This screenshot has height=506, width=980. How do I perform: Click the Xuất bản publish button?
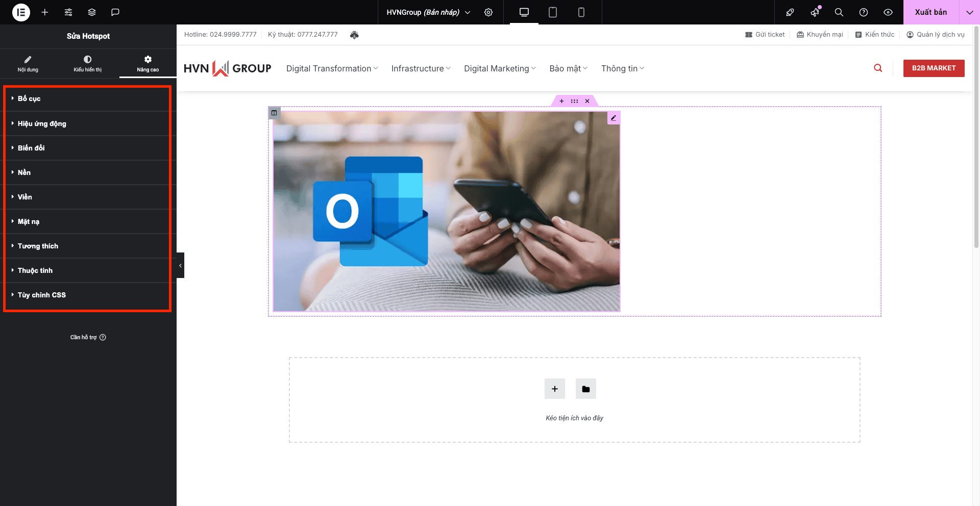click(930, 12)
